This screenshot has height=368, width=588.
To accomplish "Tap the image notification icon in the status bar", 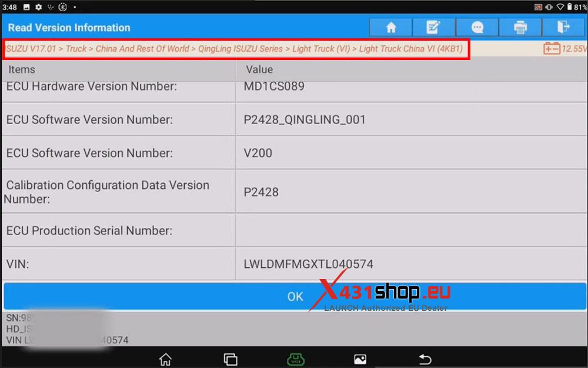I will pyautogui.click(x=26, y=6).
